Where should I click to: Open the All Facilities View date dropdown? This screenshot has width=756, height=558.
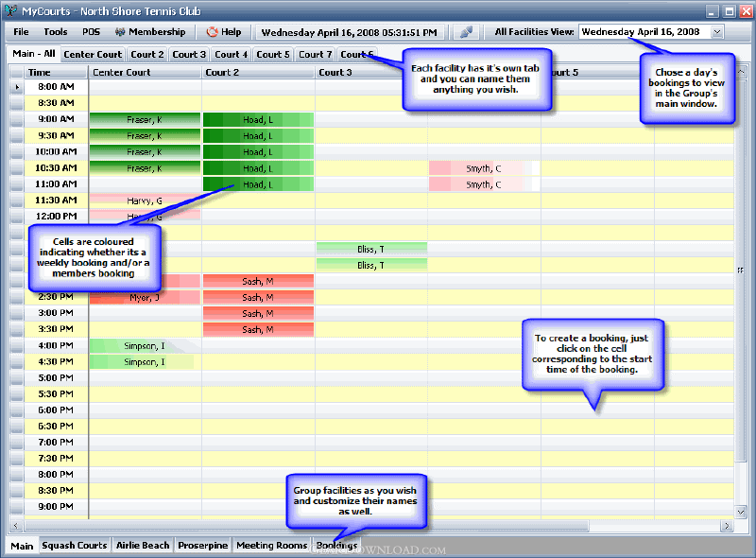717,32
